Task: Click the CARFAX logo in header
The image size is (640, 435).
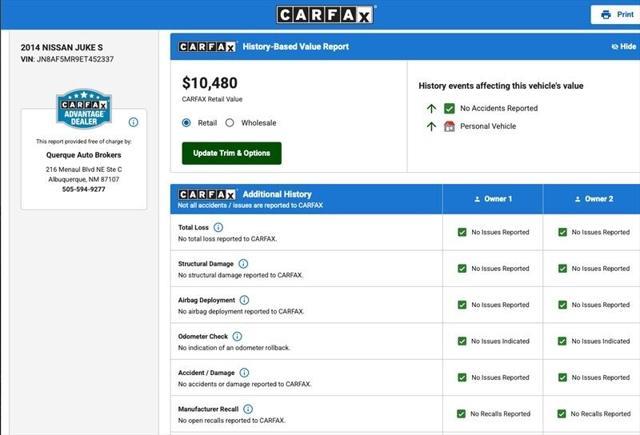Action: tap(325, 15)
